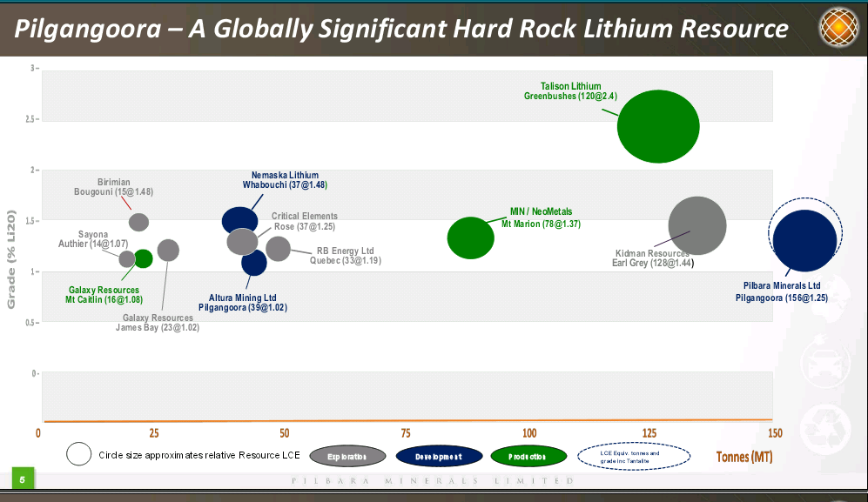Select the 1.5 tick on the grade axis
Image resolution: width=868 pixels, height=502 pixels.
coord(30,221)
